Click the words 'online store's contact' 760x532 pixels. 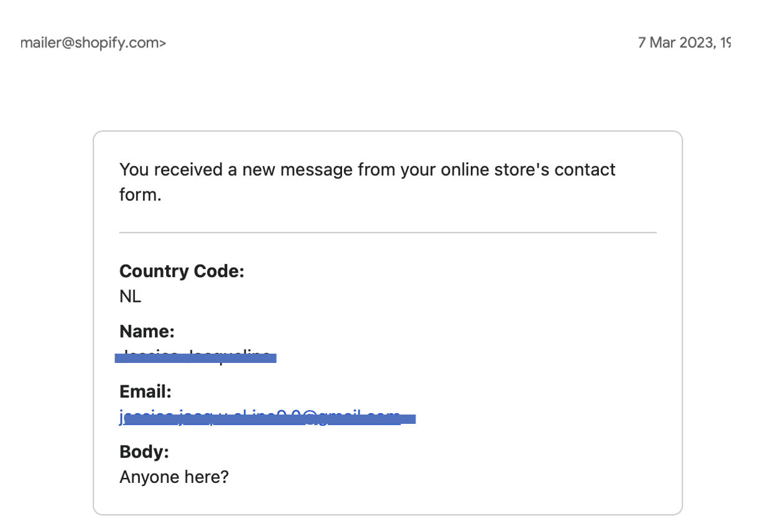click(x=527, y=170)
